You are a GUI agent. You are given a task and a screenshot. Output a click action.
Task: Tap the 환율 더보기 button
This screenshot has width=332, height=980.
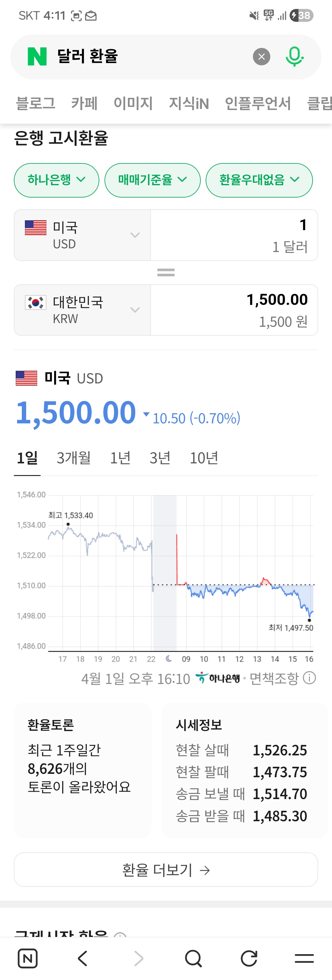[166, 870]
